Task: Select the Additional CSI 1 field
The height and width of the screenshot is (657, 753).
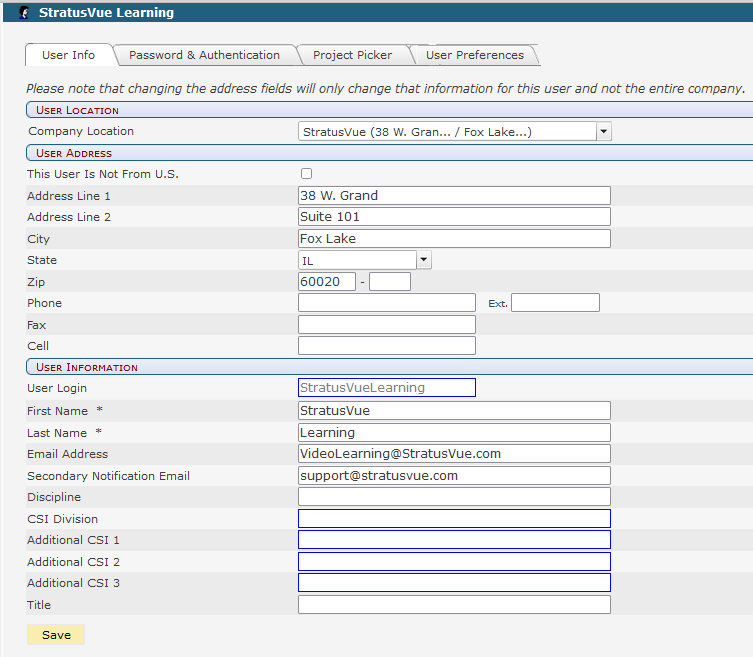Action: click(454, 540)
